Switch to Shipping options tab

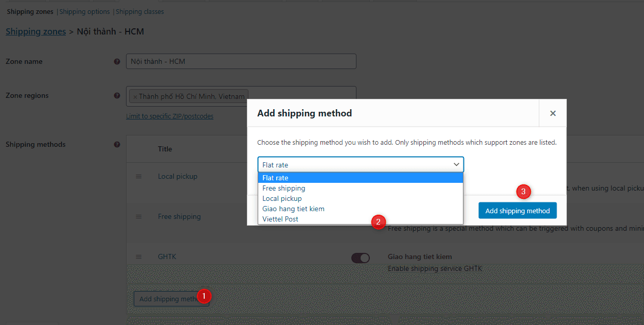pos(85,11)
